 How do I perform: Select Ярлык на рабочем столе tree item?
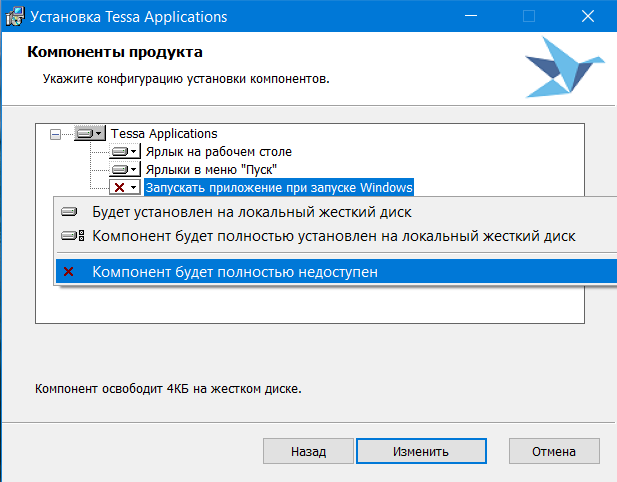(219, 151)
